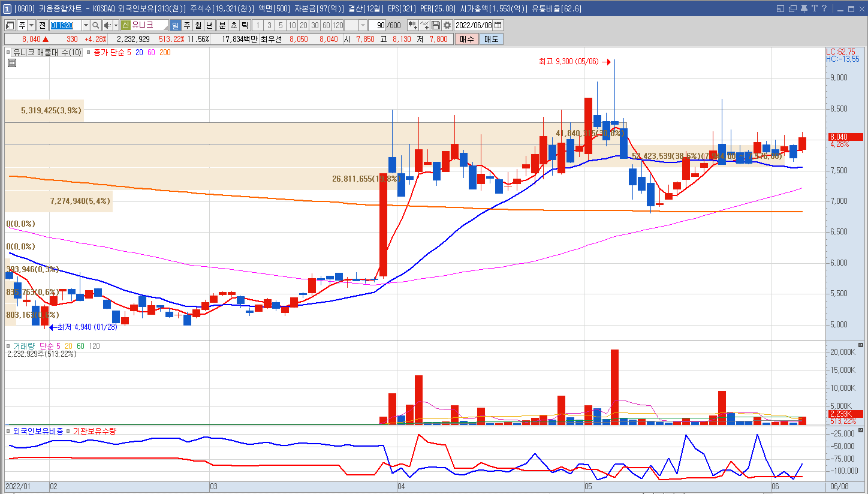The width and height of the screenshot is (868, 494).
Task: Click the 유니크 매물대 수(10) indicator label
Action: (x=47, y=52)
